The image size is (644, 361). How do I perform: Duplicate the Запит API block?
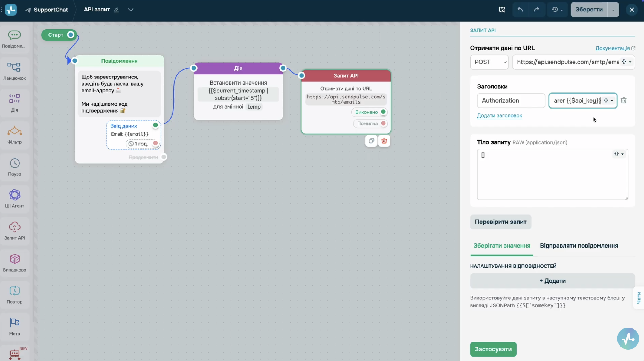pos(371,141)
